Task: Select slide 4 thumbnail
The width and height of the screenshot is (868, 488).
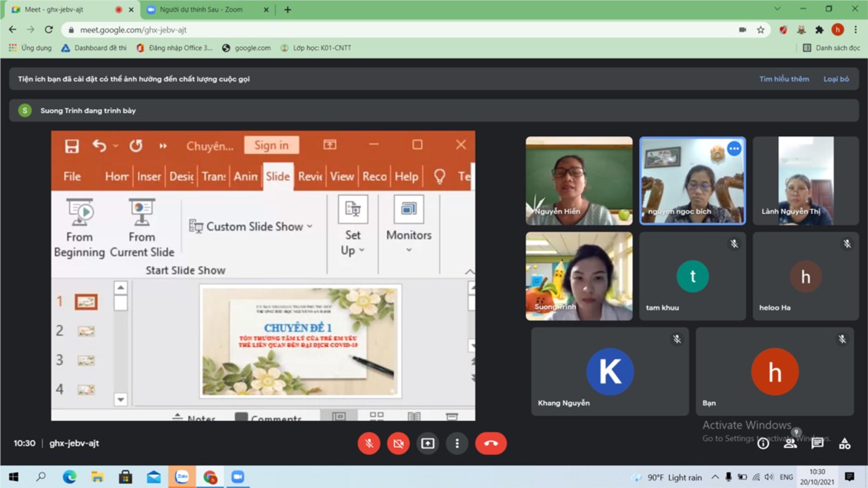Action: pyautogui.click(x=86, y=390)
